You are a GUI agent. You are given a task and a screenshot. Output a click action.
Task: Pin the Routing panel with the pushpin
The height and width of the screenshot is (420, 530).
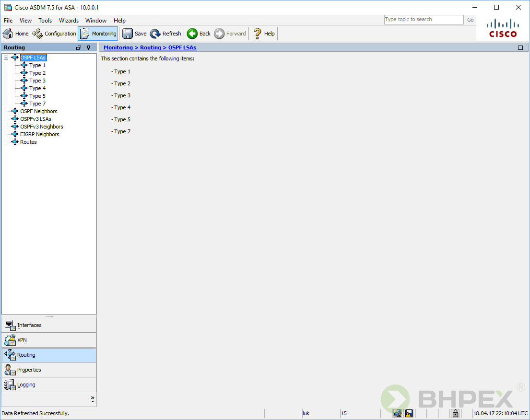click(x=88, y=47)
